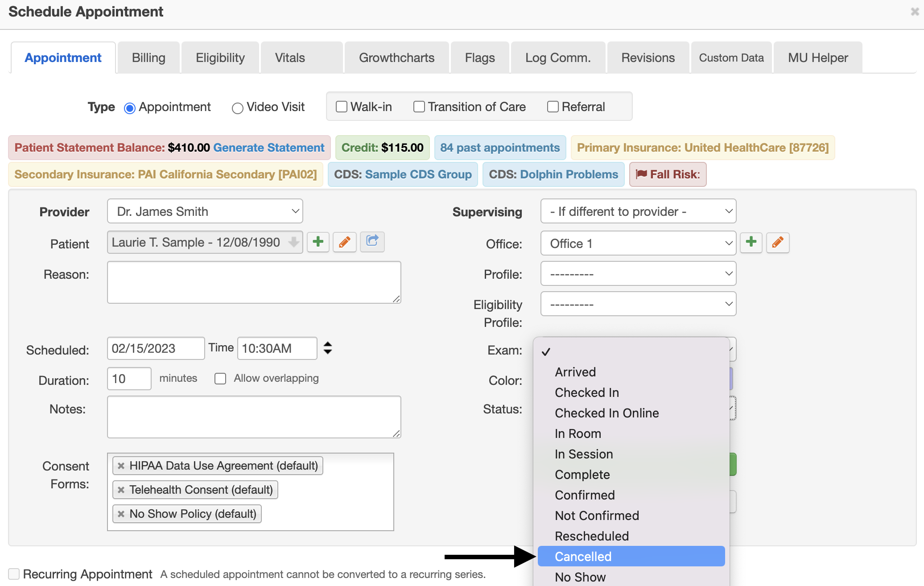Edit office with pencil icon

click(778, 243)
